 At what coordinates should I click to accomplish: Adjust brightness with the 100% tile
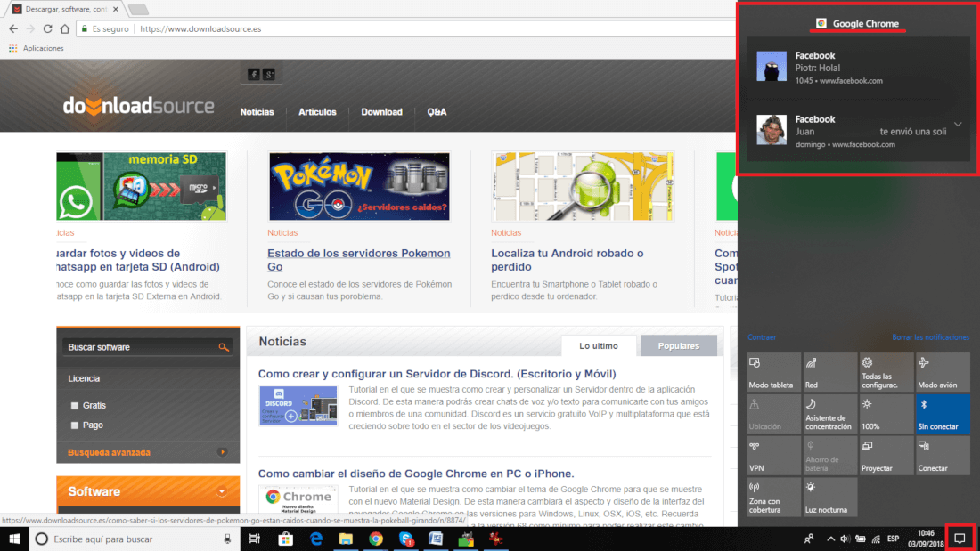point(886,414)
